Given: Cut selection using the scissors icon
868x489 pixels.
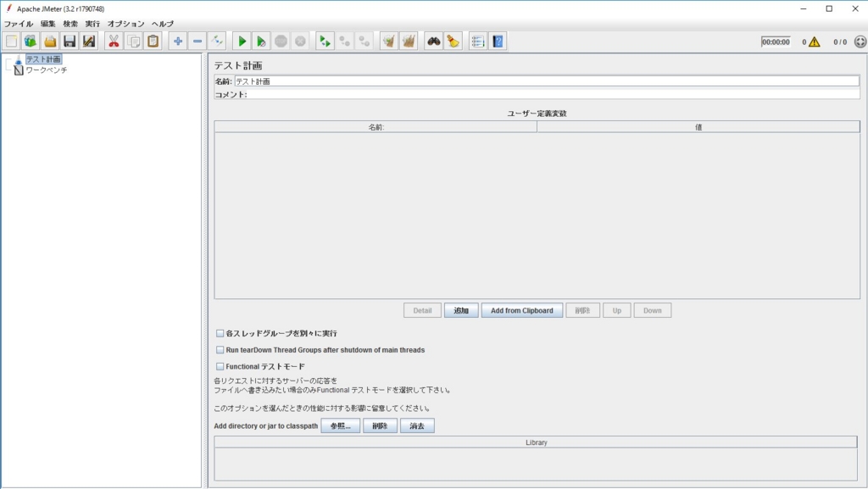Looking at the screenshot, I should click(114, 42).
